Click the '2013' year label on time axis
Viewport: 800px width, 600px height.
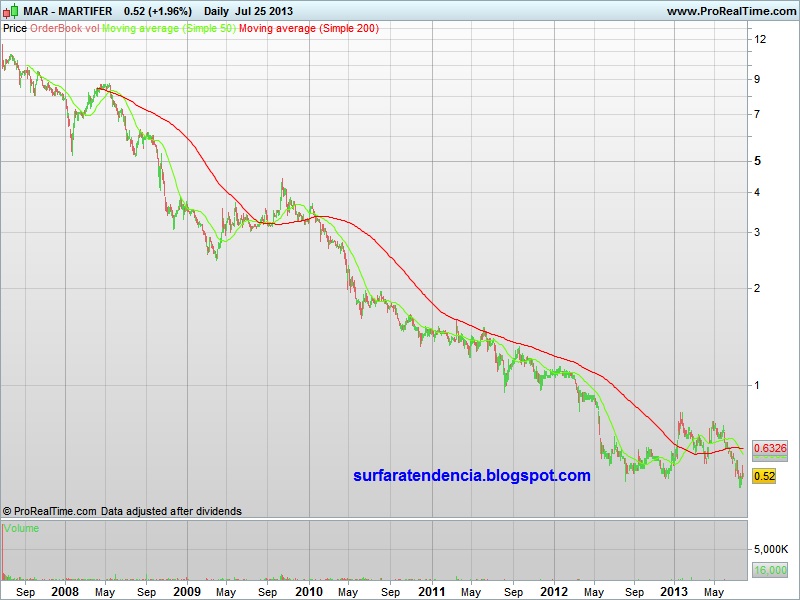coord(674,592)
